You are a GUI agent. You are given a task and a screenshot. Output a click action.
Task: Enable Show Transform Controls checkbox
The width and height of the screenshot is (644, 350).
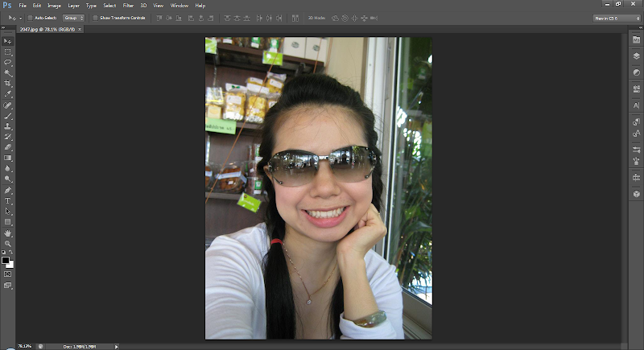[95, 18]
